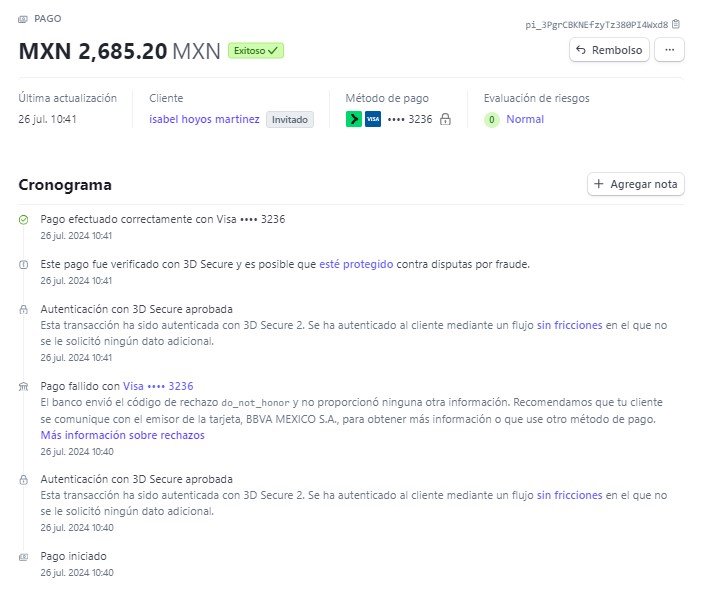
Task: Click the green Link payment method icon
Action: [354, 119]
